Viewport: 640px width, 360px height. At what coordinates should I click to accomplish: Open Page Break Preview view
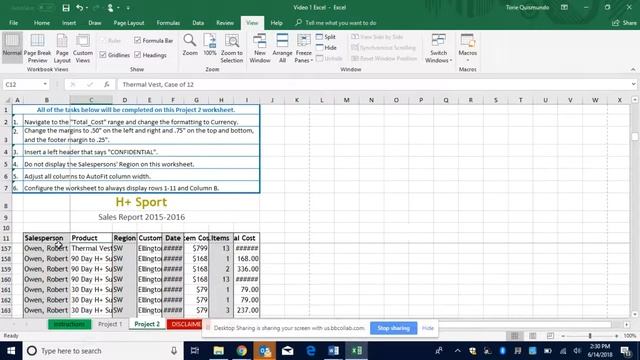click(37, 48)
